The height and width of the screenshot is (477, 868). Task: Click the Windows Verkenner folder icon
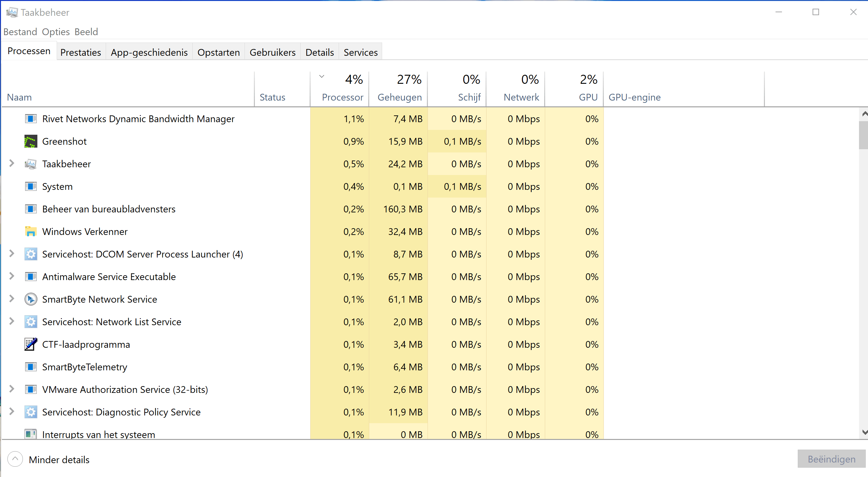pos(31,232)
